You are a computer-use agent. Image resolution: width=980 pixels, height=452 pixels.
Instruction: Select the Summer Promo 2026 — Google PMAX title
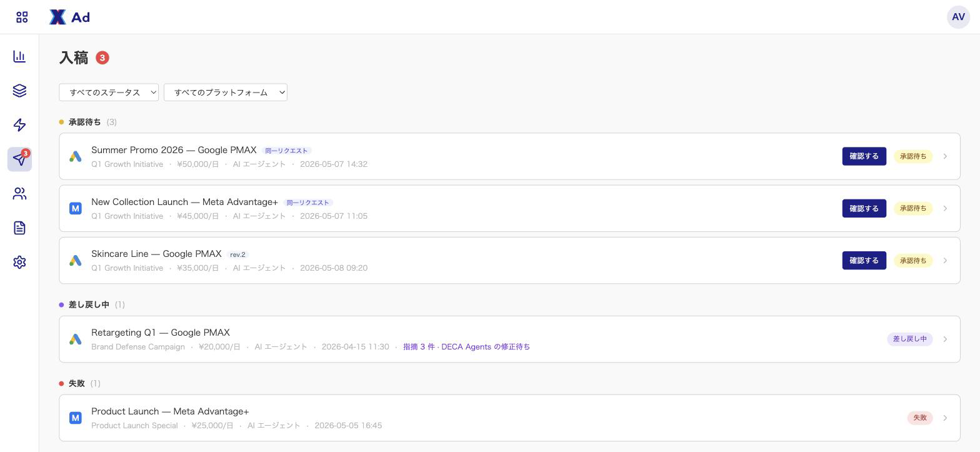tap(174, 150)
